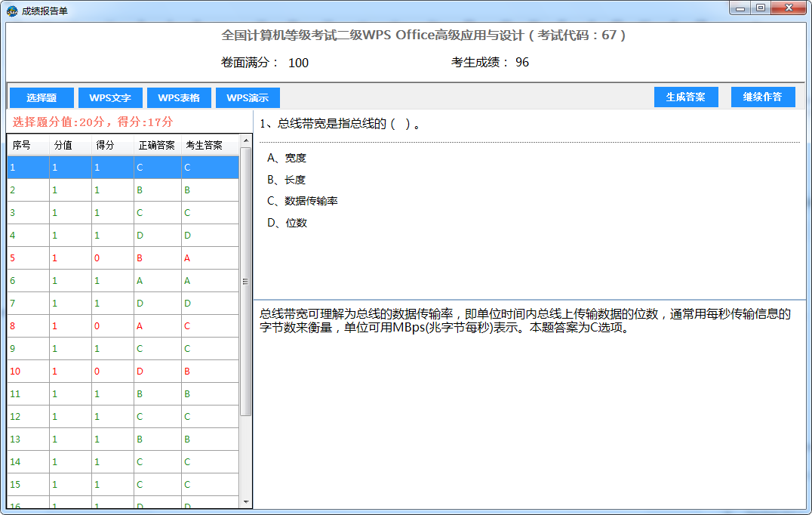Click the scroll down arrow of the table
The image size is (812, 515).
pyautogui.click(x=246, y=501)
